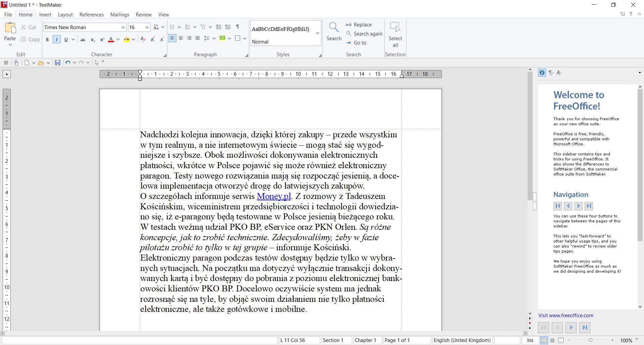Click the Save icon in the toolbar
Viewport: 644px width, 345px height.
pyautogui.click(x=57, y=63)
